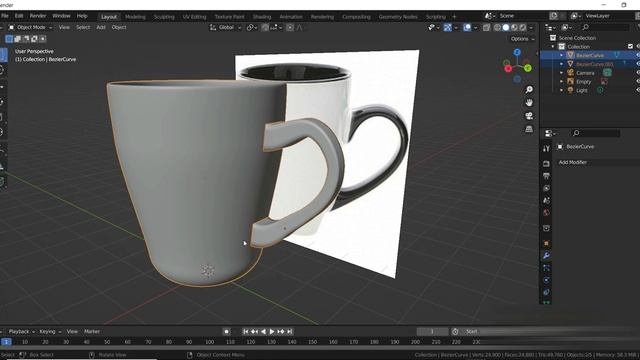Image resolution: width=640 pixels, height=360 pixels.
Task: Open the Render properties tab icon
Action: coord(547,164)
